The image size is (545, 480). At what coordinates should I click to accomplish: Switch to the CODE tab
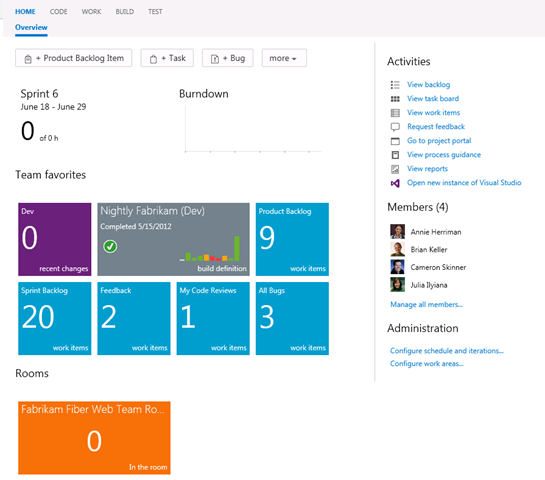click(58, 12)
